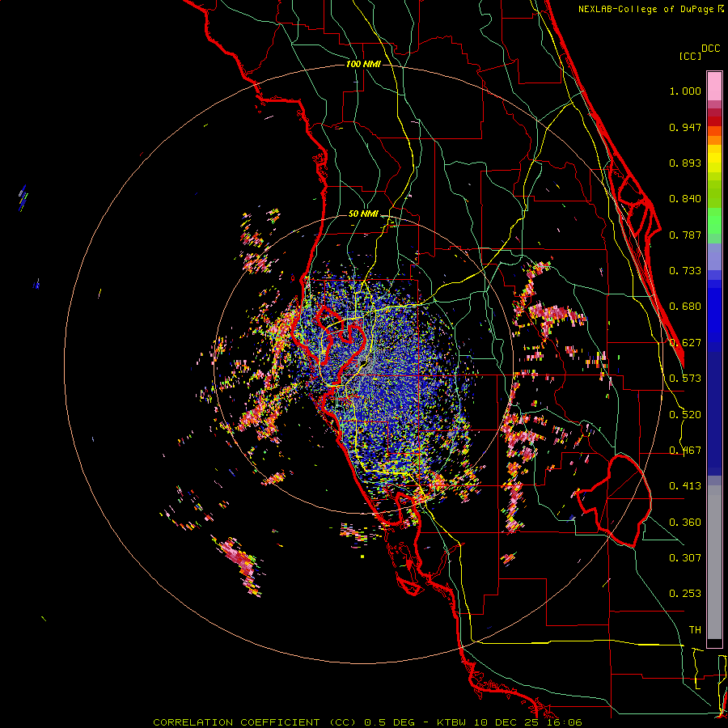Click the KTBW radar site at ring center
The width and height of the screenshot is (728, 728).
click(363, 362)
